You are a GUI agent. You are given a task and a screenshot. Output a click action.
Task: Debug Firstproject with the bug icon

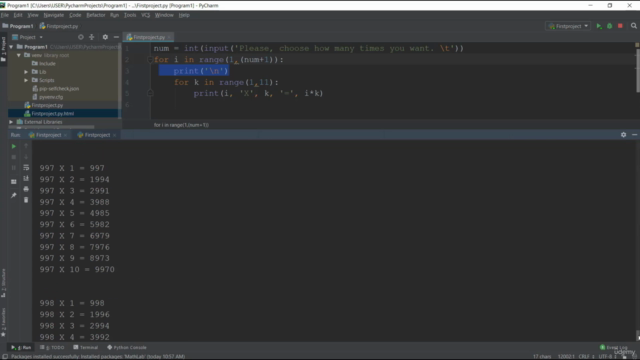tap(609, 26)
